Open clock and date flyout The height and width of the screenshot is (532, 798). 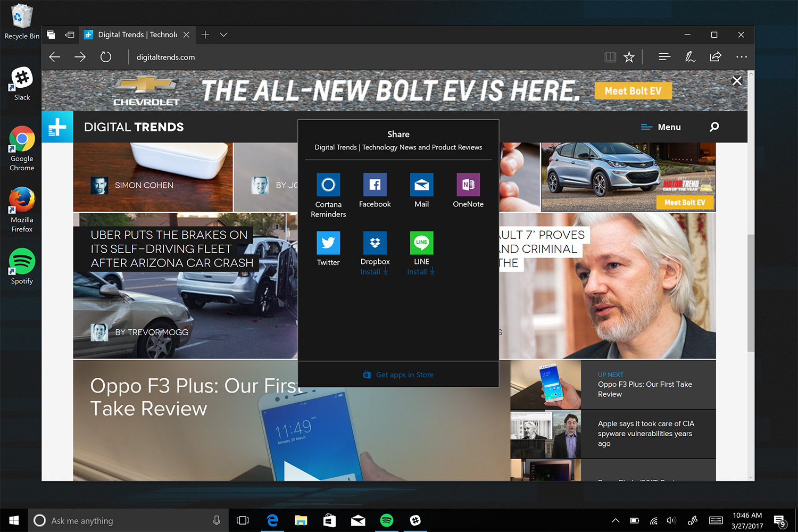click(x=747, y=520)
